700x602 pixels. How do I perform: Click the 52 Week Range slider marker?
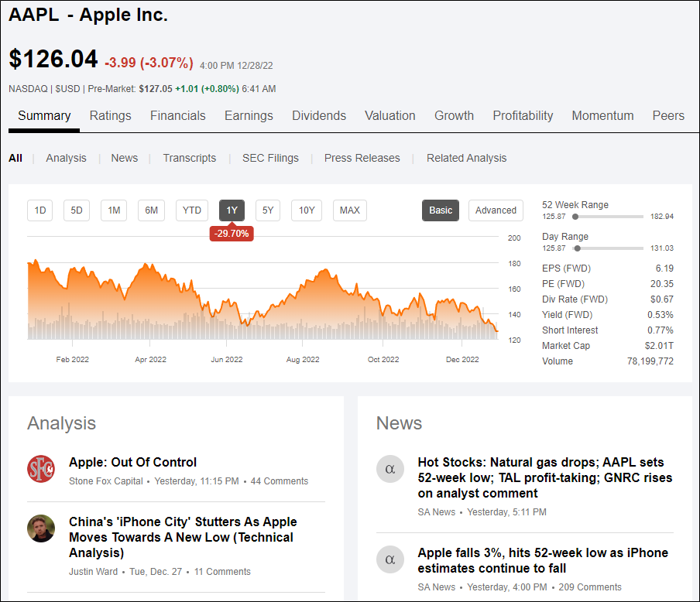coord(575,217)
